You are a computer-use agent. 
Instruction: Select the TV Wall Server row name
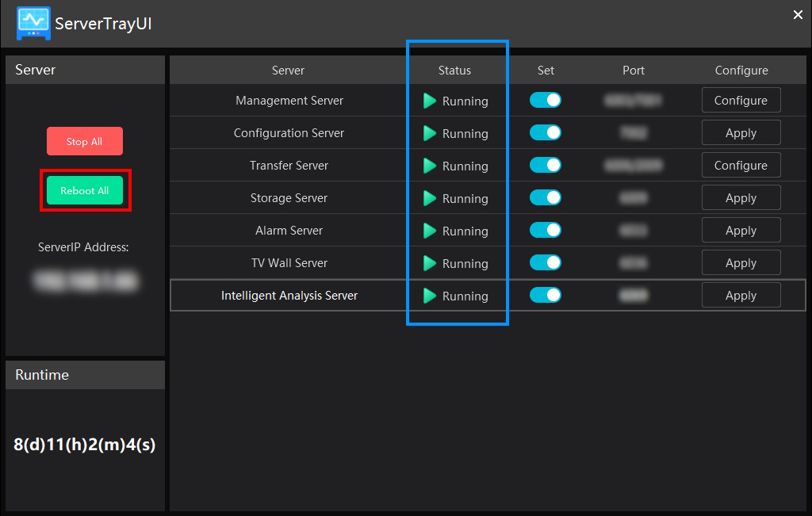point(289,263)
